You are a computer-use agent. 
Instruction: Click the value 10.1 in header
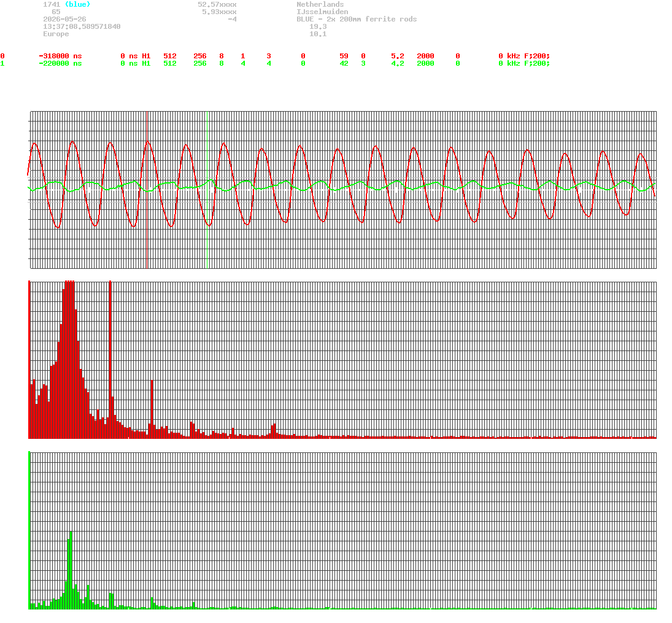(x=317, y=33)
